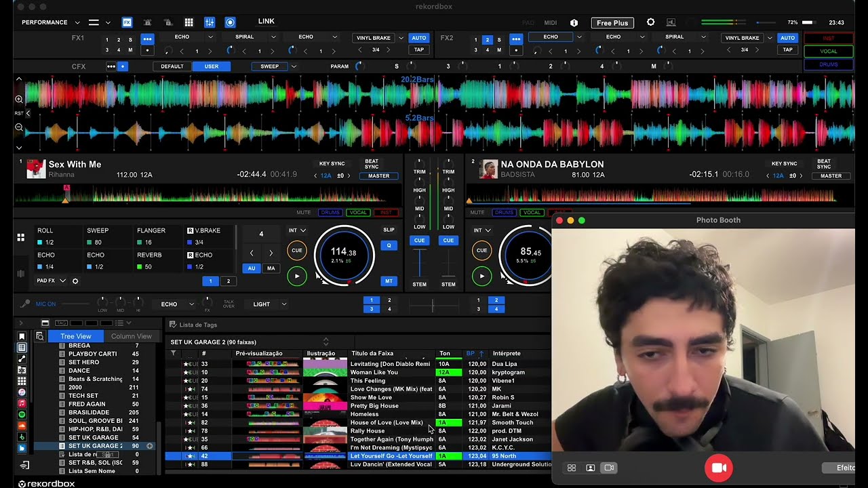
Task: Open settings gear icon
Action: [x=651, y=22]
